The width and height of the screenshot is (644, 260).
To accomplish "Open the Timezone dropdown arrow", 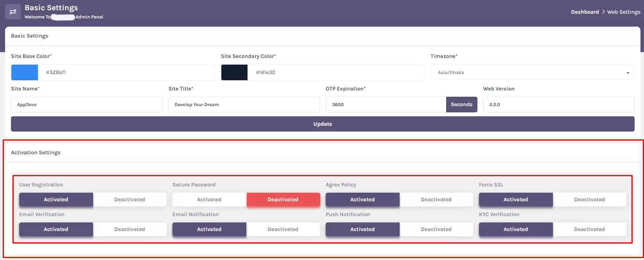I will coord(628,73).
